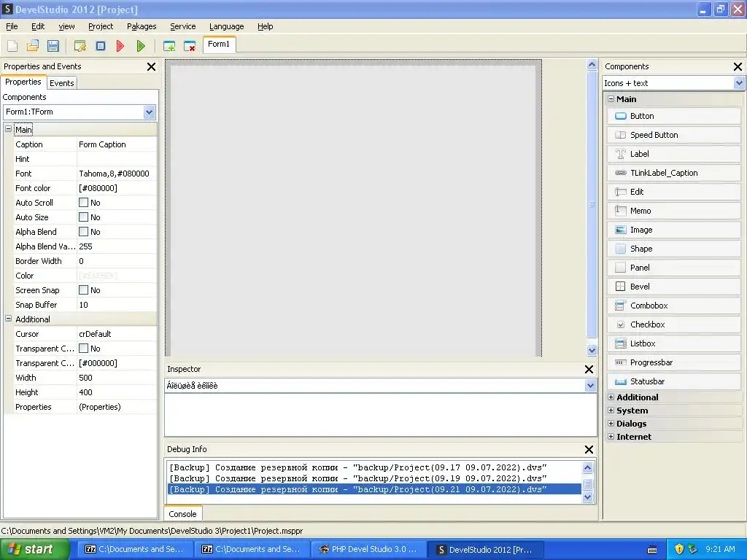Open the Pakages menu
Viewport: 747px width, 560px height.
coord(142,27)
